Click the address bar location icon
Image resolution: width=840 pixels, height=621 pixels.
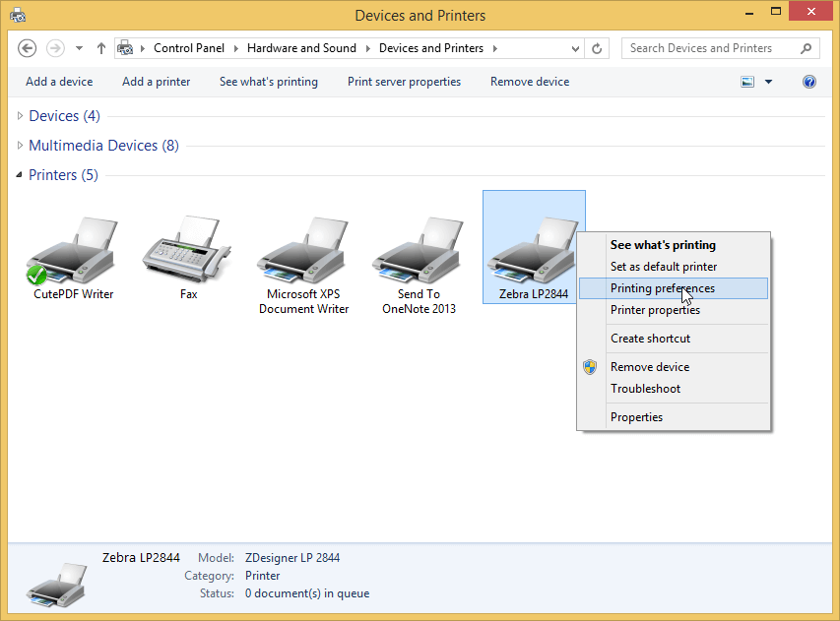click(x=125, y=48)
